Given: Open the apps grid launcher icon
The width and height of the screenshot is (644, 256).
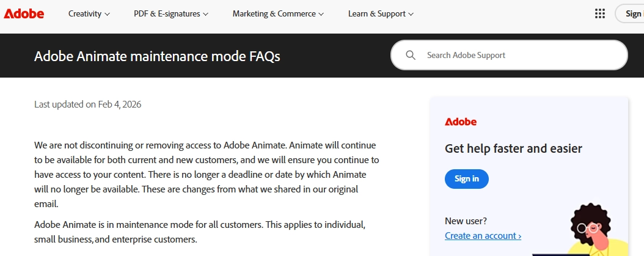Looking at the screenshot, I should click(x=599, y=13).
